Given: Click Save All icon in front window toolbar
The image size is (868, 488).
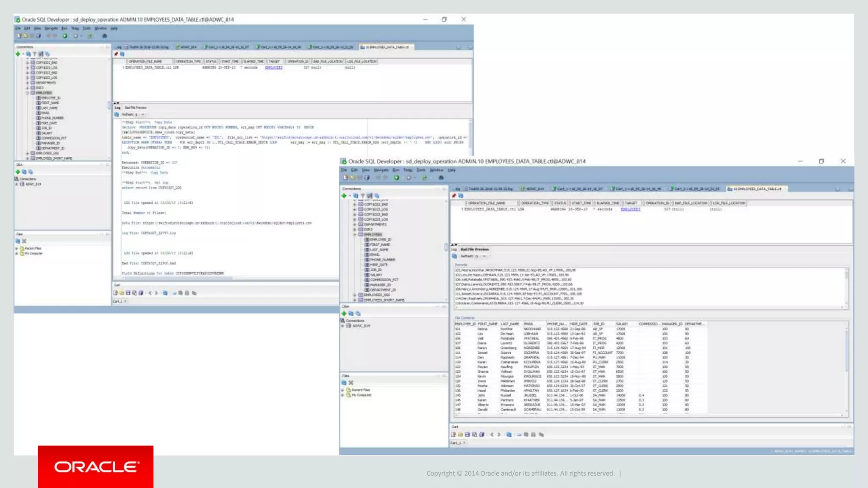Looking at the screenshot, I should point(367,177).
